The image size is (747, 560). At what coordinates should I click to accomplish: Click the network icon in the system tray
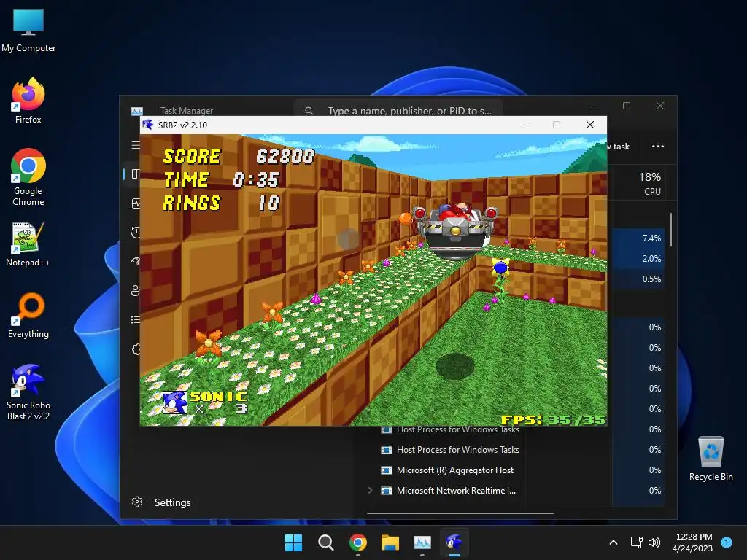[636, 542]
